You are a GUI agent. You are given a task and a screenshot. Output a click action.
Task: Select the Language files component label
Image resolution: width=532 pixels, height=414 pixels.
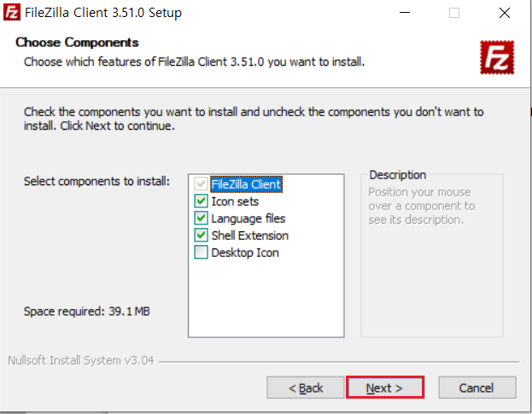coord(248,219)
